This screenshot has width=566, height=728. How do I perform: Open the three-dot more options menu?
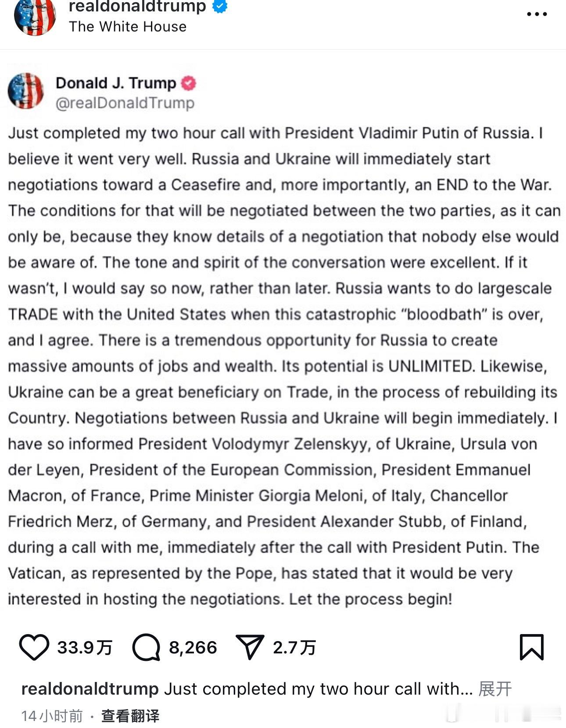(537, 14)
